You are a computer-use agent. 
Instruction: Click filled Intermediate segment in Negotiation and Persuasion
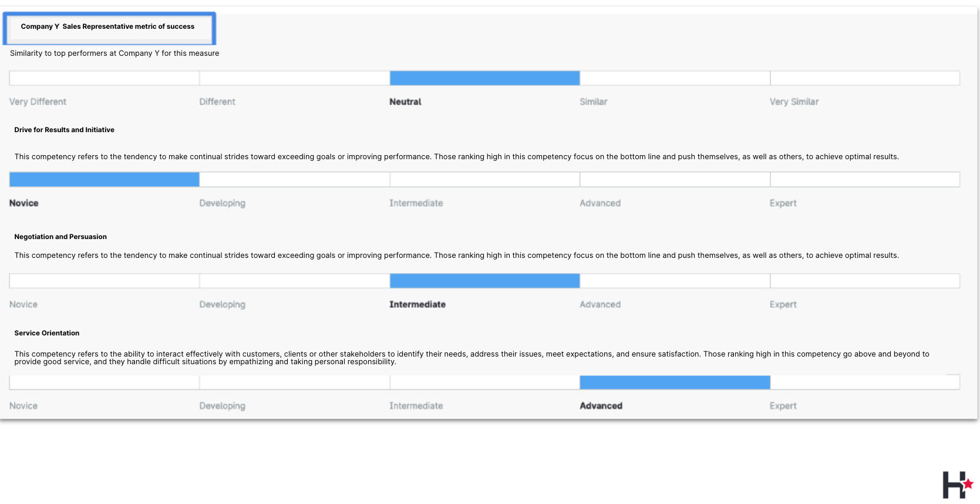[x=484, y=281]
